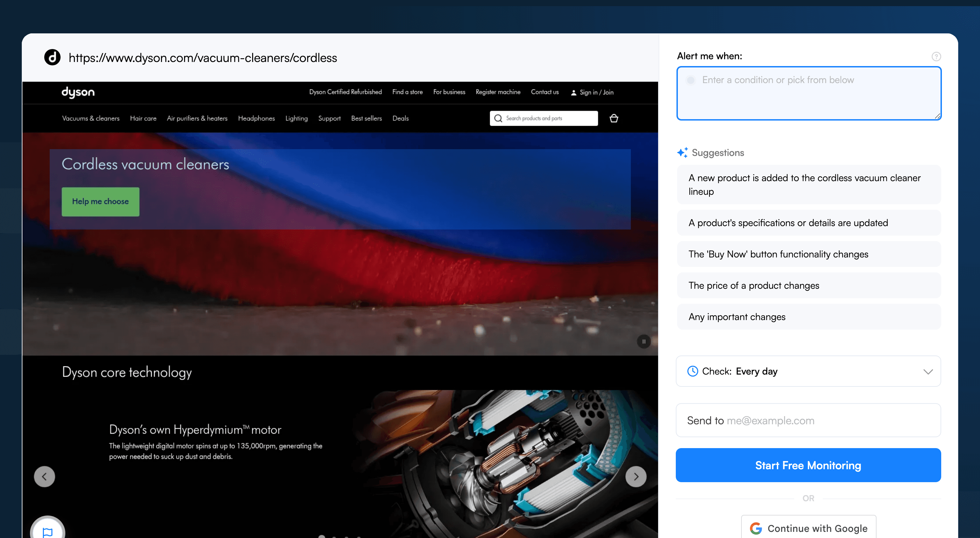This screenshot has width=980, height=538.
Task: Open Air purifiers & heaters menu
Action: (197, 118)
